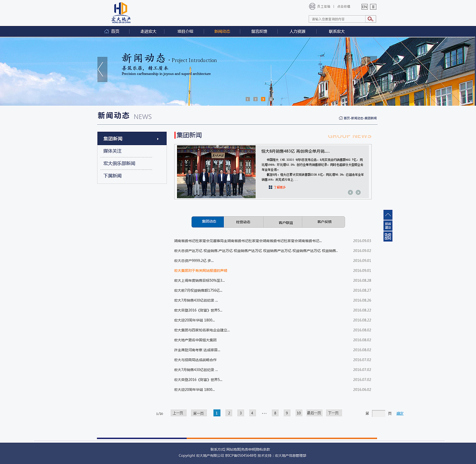Image resolution: width=476 pixels, height=464 pixels.
Task: Click the 确定 page jump link
Action: [400, 413]
